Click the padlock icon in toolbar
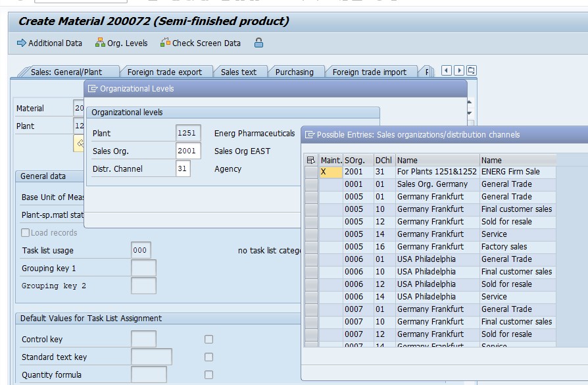The image size is (588, 385). 258,43
